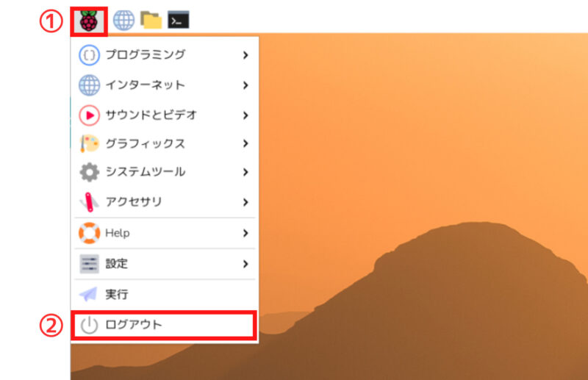Open the web browser globe icon in taskbar
The image size is (588, 380).
click(x=123, y=20)
